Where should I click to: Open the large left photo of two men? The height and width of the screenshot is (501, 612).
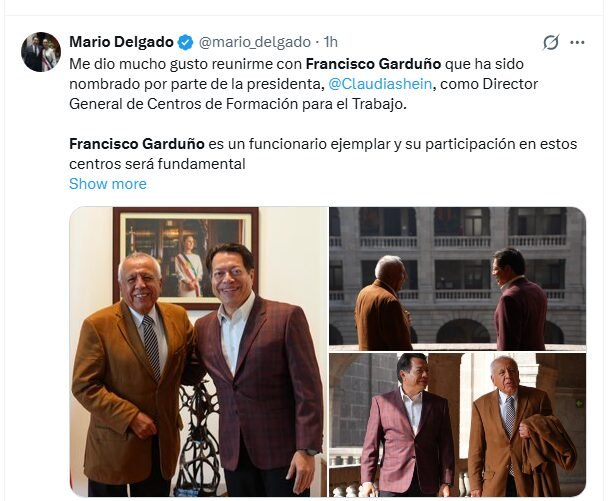(x=198, y=352)
